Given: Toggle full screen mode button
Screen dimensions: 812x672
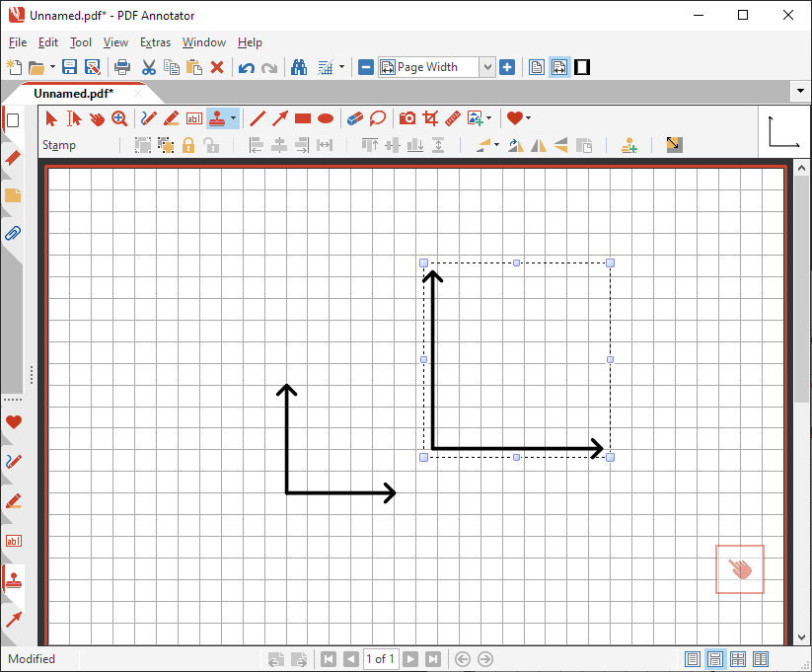Looking at the screenshot, I should 582,67.
